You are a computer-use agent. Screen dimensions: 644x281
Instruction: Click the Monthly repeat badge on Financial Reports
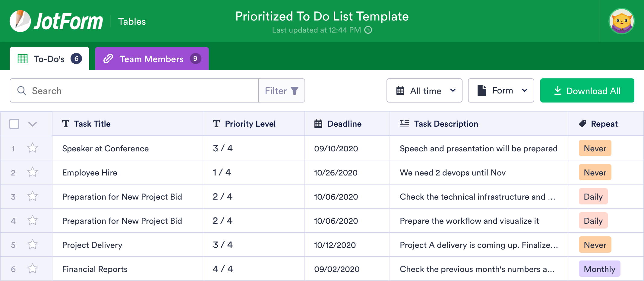[599, 269]
